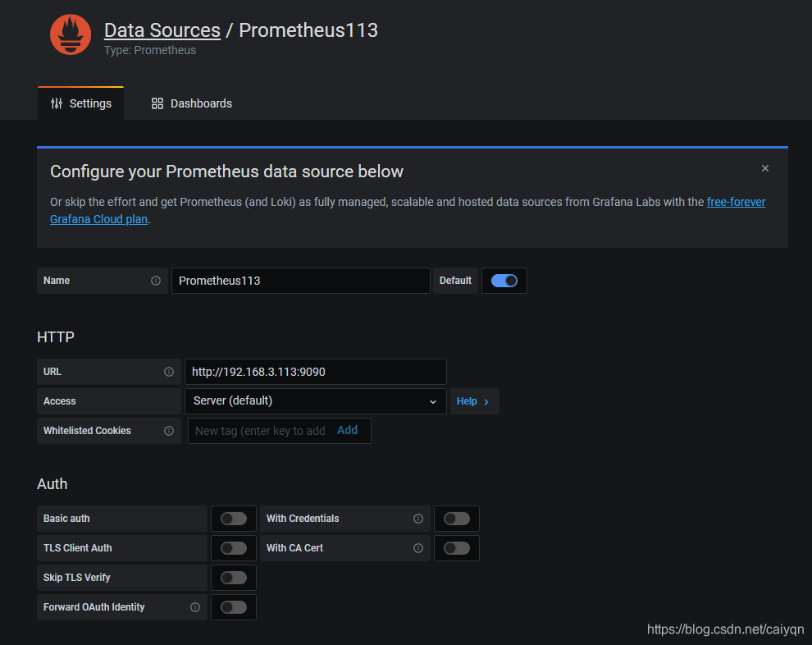Click the URL input field
This screenshot has width=812, height=645.
point(316,372)
